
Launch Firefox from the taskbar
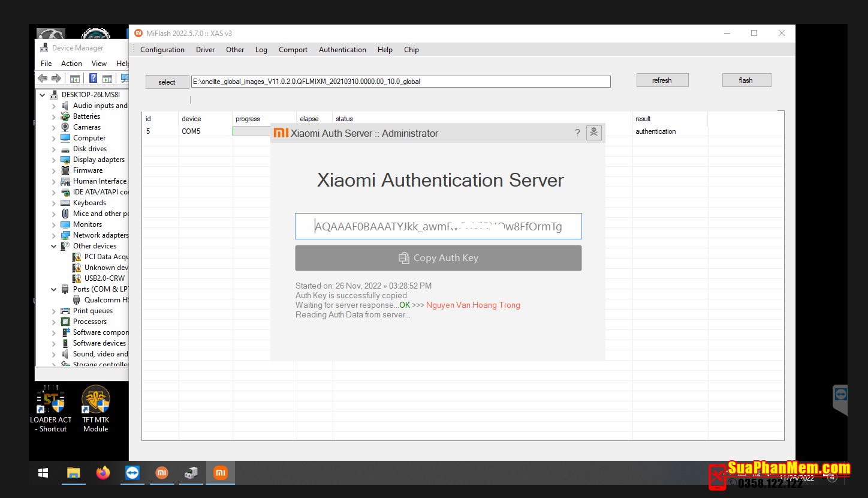click(x=103, y=473)
